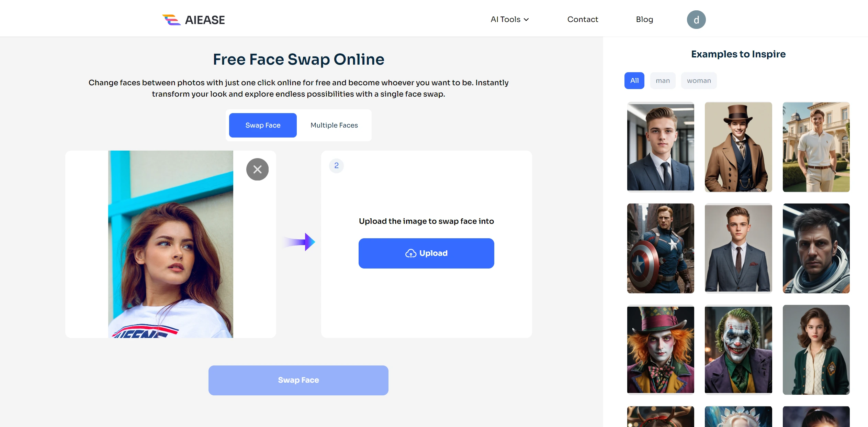Open the Blog page

(x=644, y=19)
